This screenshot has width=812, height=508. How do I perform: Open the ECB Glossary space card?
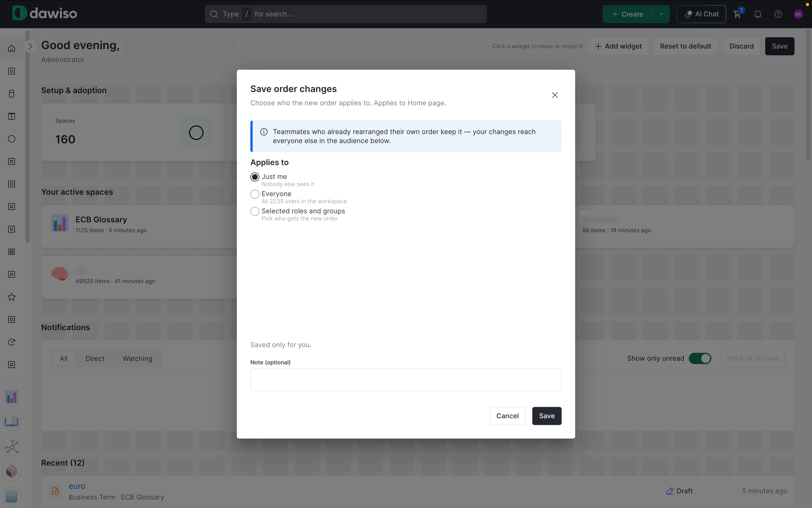pos(139,226)
